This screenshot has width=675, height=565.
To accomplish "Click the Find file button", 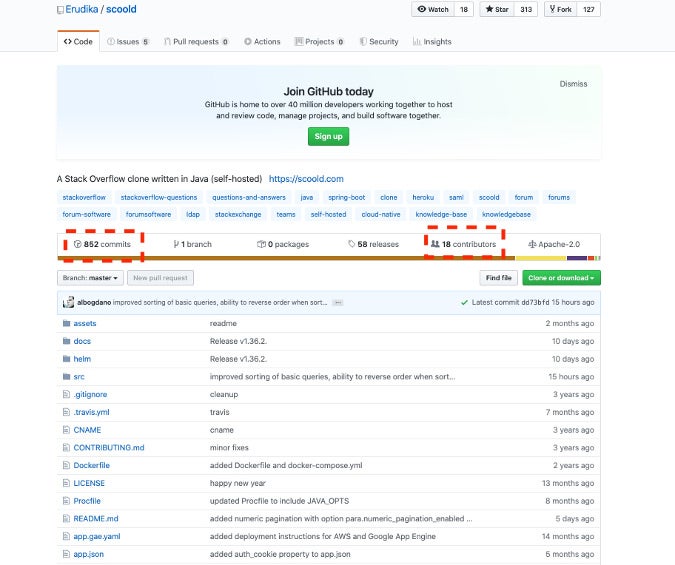I will pos(499,278).
